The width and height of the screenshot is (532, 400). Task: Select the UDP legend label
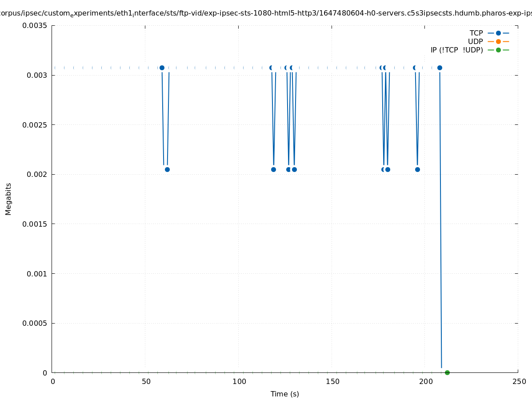tap(475, 42)
